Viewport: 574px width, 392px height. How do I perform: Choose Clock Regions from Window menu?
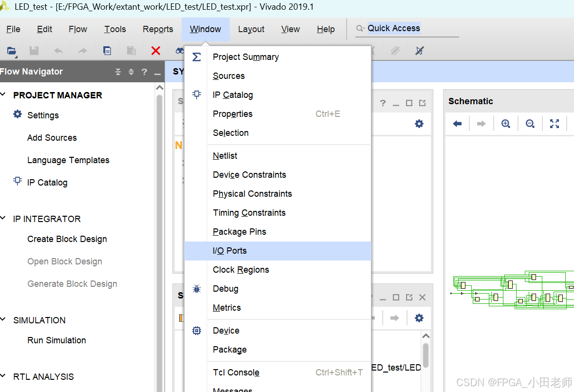(x=278, y=270)
